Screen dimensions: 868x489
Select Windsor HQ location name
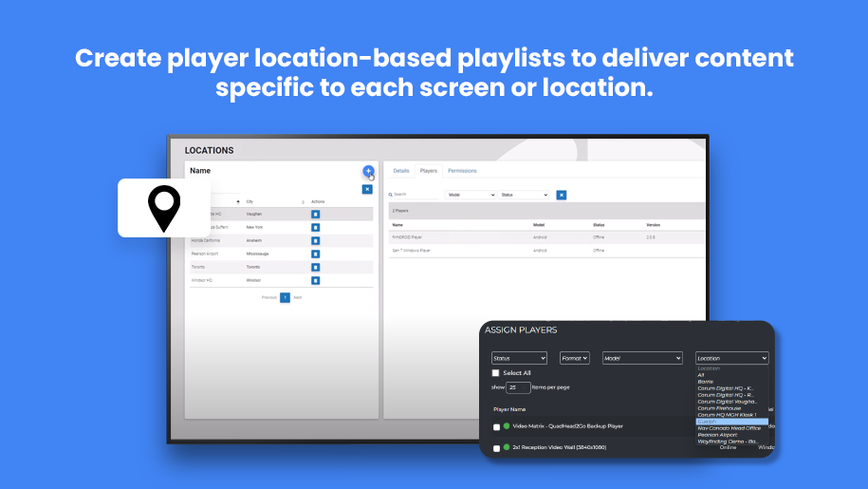pos(201,281)
